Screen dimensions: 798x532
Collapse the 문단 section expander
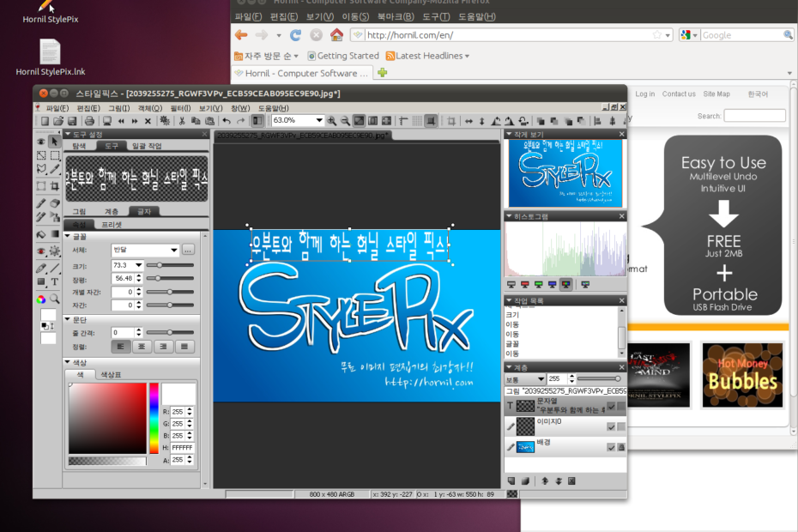(x=68, y=319)
